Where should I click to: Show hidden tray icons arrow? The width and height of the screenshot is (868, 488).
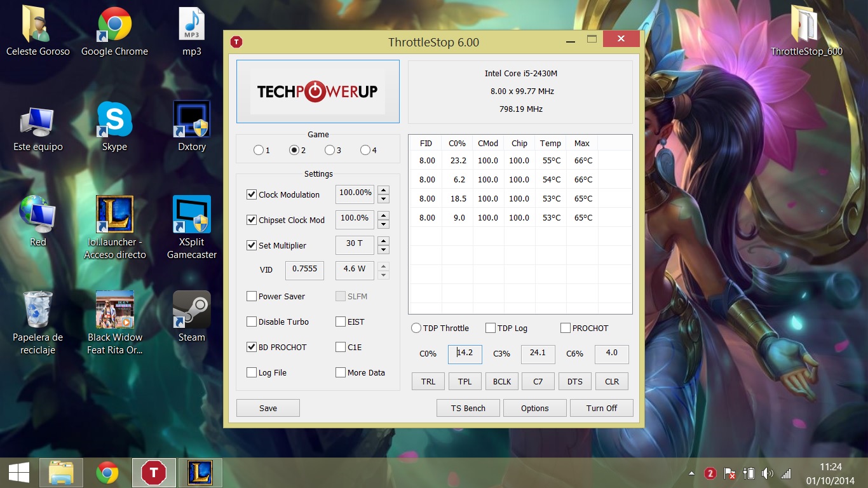click(x=692, y=474)
